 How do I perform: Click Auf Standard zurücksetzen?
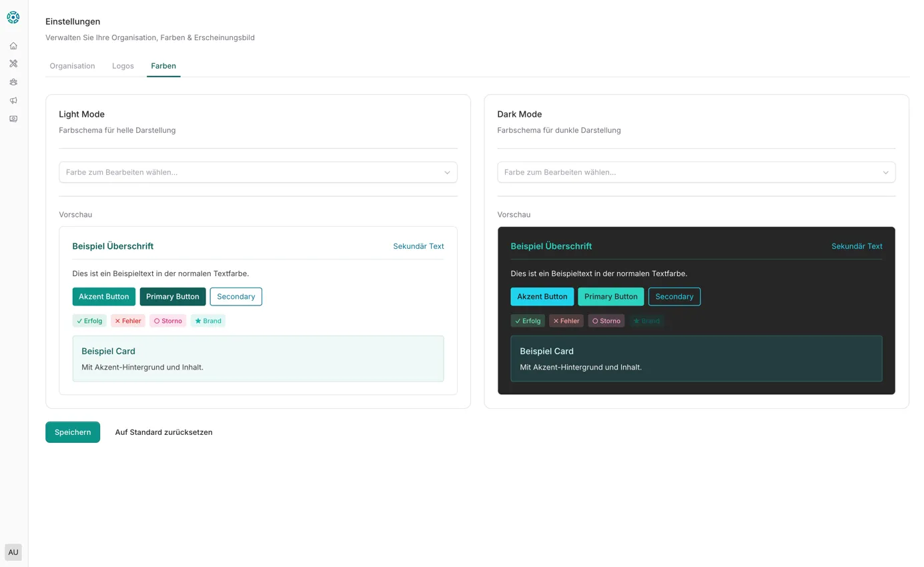click(163, 432)
